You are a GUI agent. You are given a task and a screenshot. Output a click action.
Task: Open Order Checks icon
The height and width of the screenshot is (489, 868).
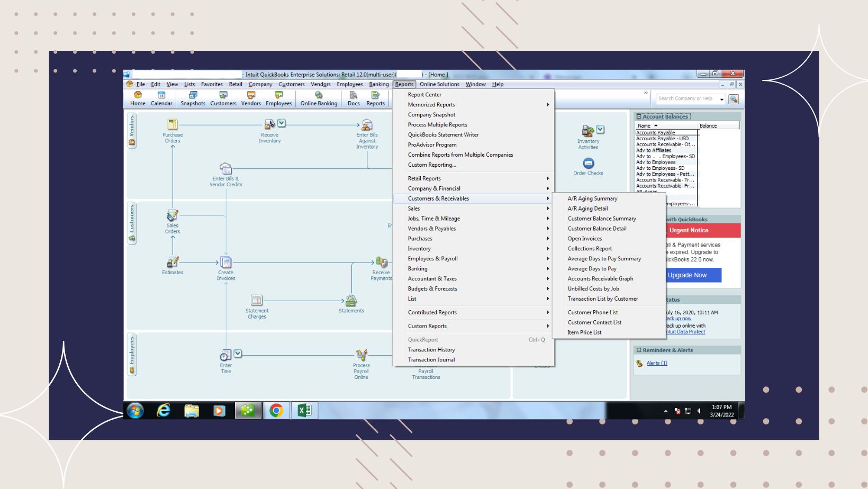point(588,164)
